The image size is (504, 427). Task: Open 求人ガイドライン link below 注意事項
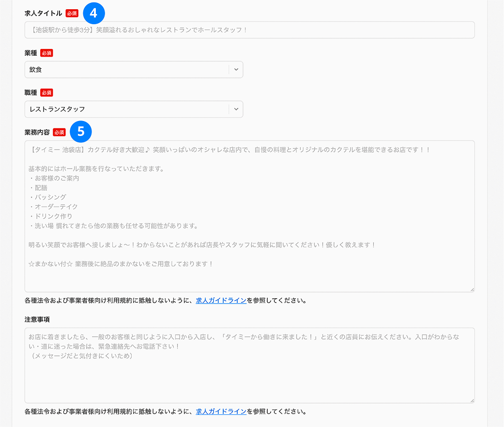pyautogui.click(x=221, y=412)
